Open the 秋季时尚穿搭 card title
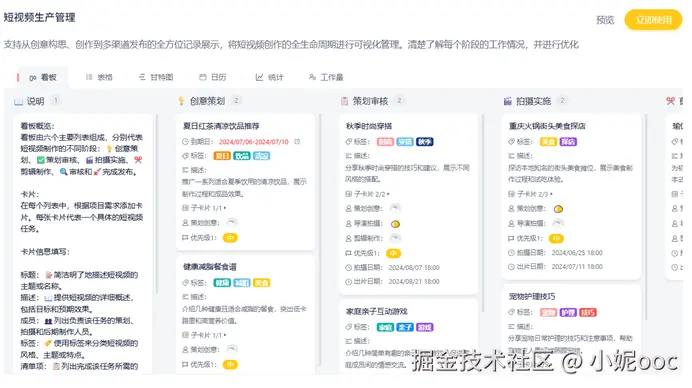692x388 pixels. [369, 126]
